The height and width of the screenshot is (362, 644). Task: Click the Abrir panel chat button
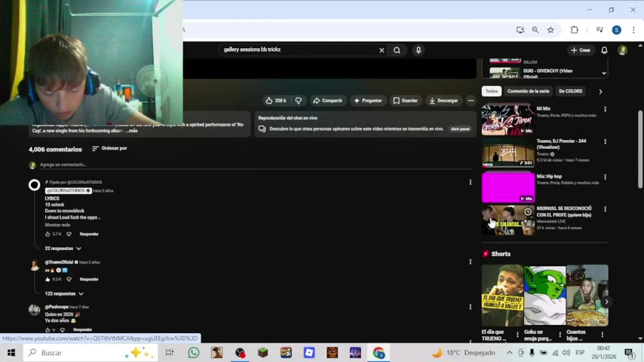click(460, 129)
